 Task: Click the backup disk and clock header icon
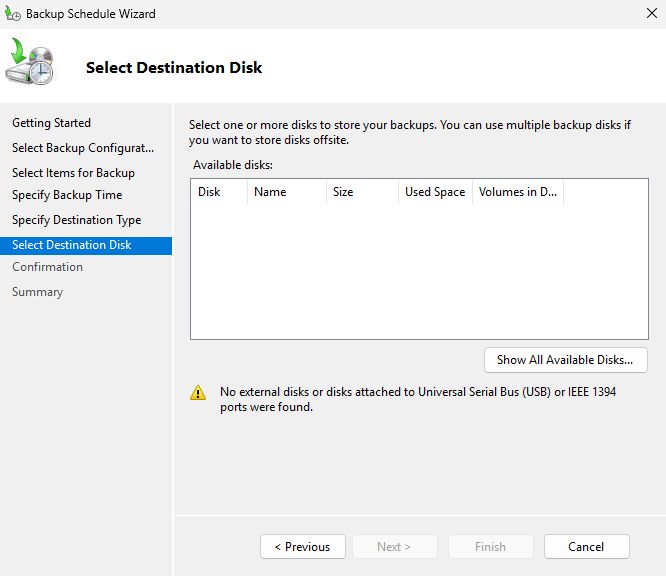pos(30,63)
